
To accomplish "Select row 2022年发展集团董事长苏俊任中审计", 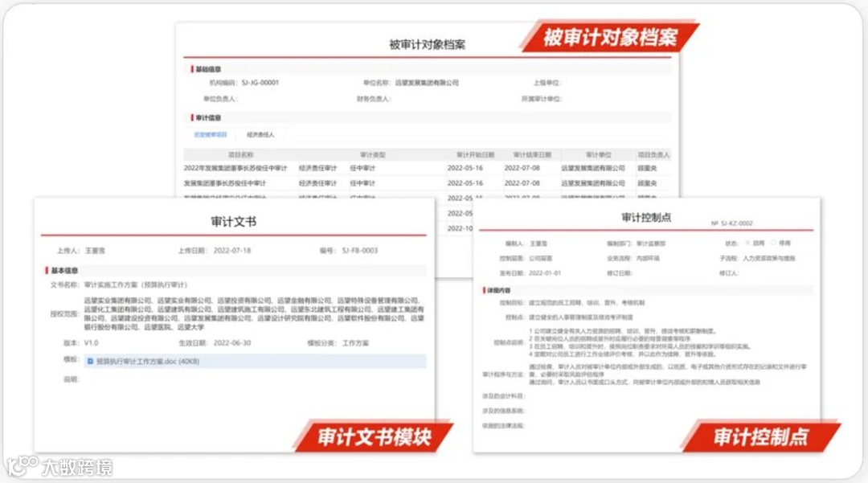I will coord(427,168).
